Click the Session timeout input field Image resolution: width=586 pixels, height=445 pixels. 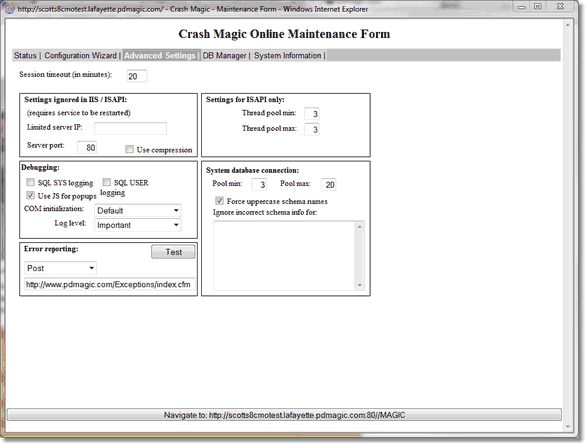click(x=137, y=76)
